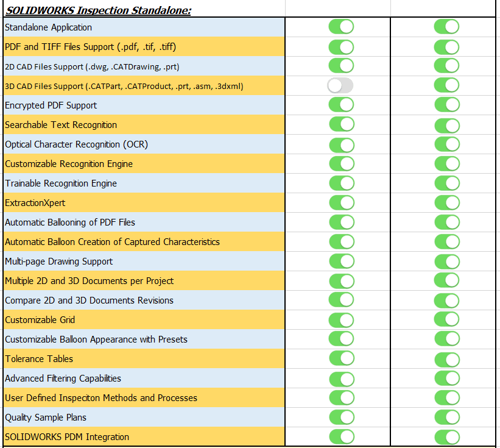Toggle first-column switch for Trainable Recognition Engine
This screenshot has width=500, height=448.
(342, 183)
